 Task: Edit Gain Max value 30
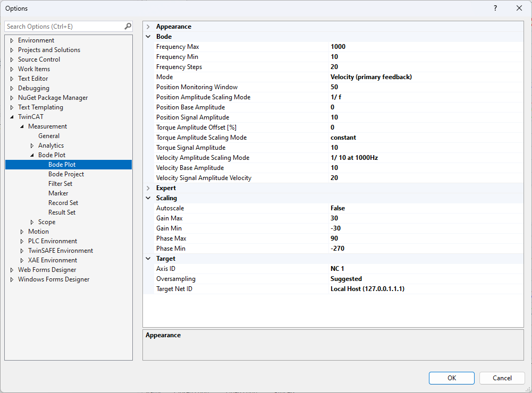426,218
